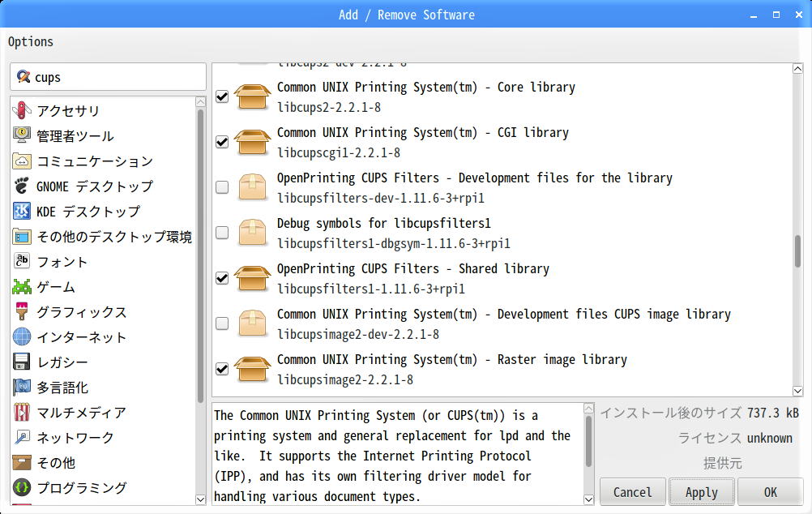Screen dimensions: 812x514
Task: Enable libcupsfilters-dev package checkbox
Action: tap(222, 187)
